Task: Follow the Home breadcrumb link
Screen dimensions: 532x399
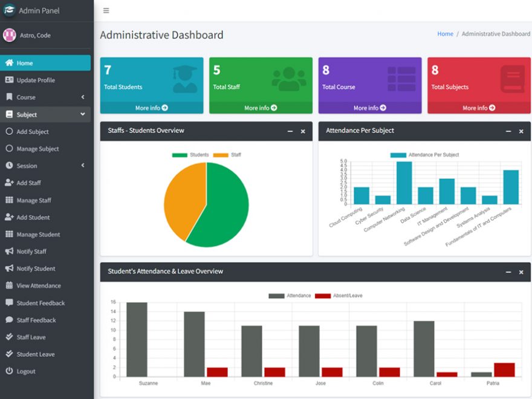Action: click(445, 34)
